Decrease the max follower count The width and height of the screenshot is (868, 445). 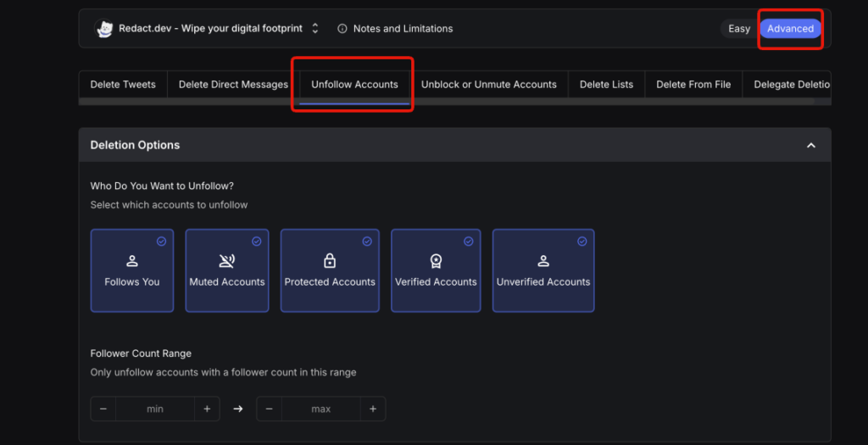click(269, 409)
